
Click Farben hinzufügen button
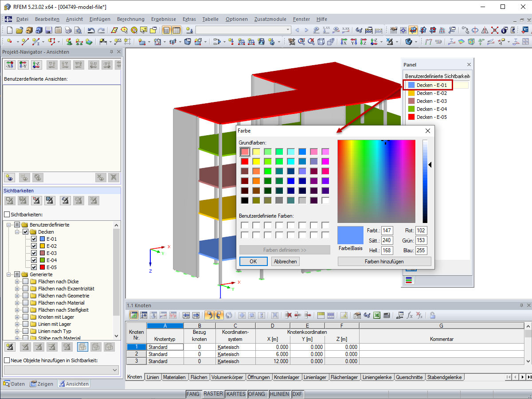tap(384, 262)
